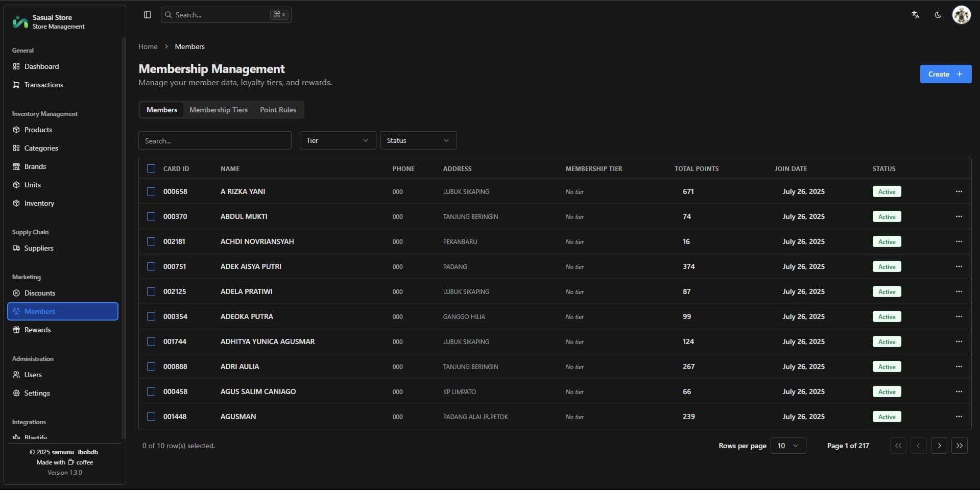980x490 pixels.
Task: Focus the members table search field
Action: coord(214,140)
